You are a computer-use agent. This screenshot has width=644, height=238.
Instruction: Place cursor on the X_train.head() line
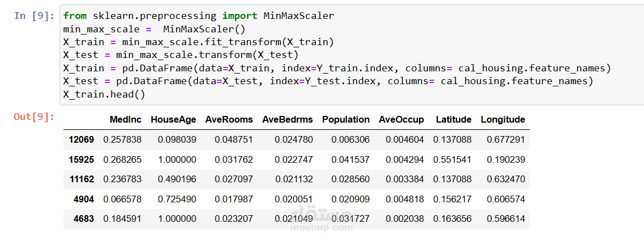[104, 95]
